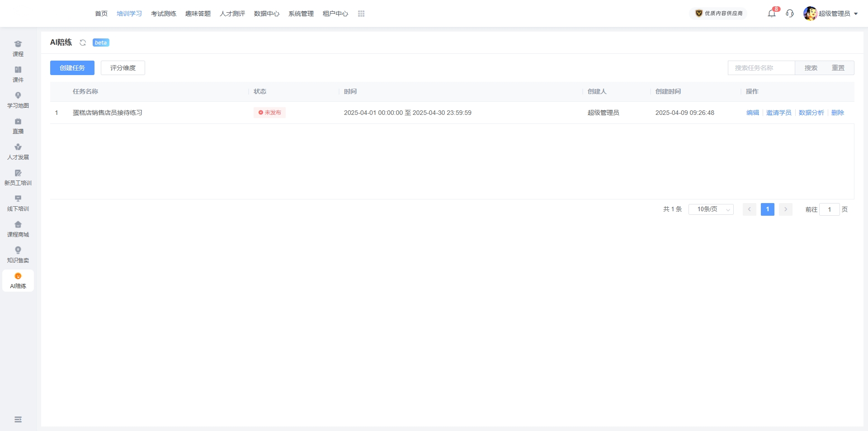Click the 搜索任务名称 search field

(761, 68)
